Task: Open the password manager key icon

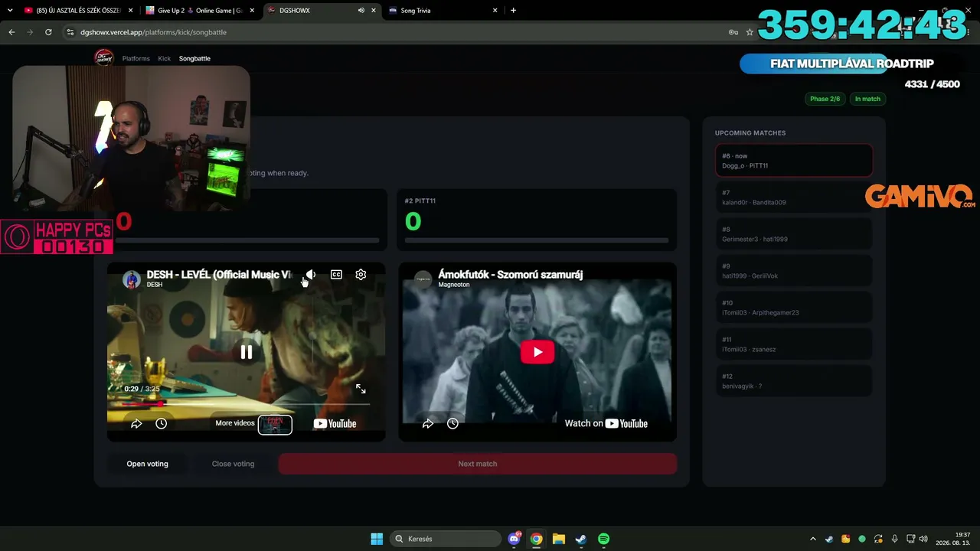Action: (x=733, y=32)
